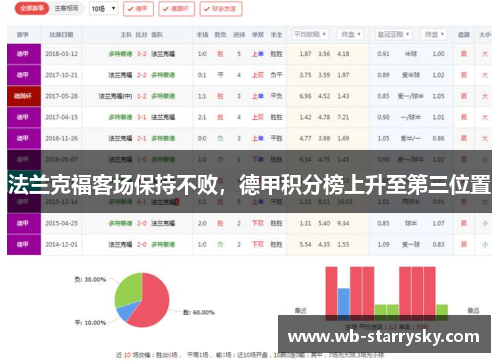500x362 pixels.
Task: Switch to the 主客相同 tab
Action: (66, 8)
